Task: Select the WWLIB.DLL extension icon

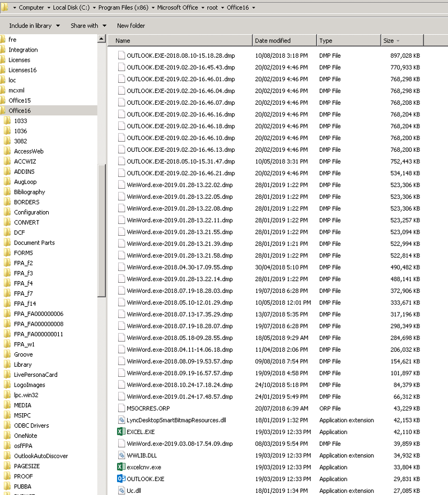Action: click(x=122, y=455)
